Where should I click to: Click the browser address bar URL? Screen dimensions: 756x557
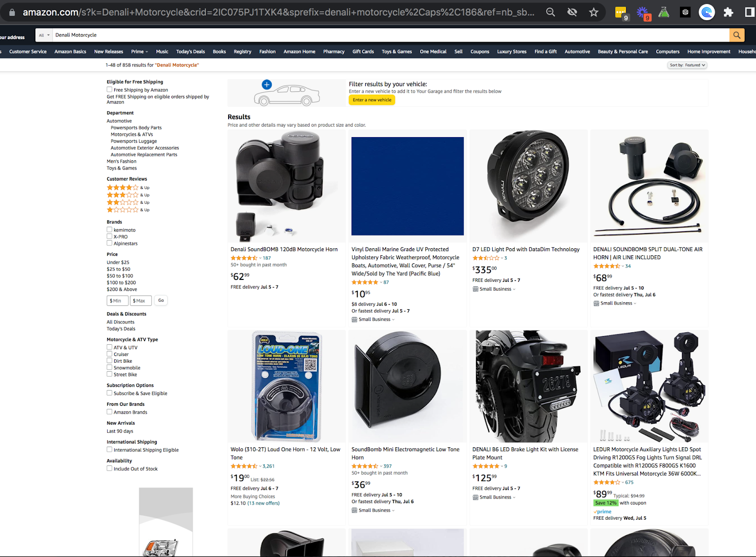279,12
